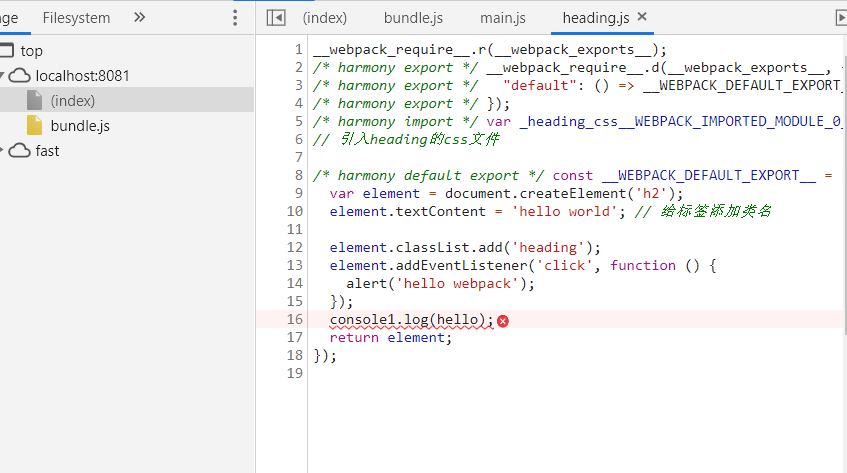Viewport: 847px width, 473px height.
Task: Click line number 14 in the gutter
Action: click(295, 283)
